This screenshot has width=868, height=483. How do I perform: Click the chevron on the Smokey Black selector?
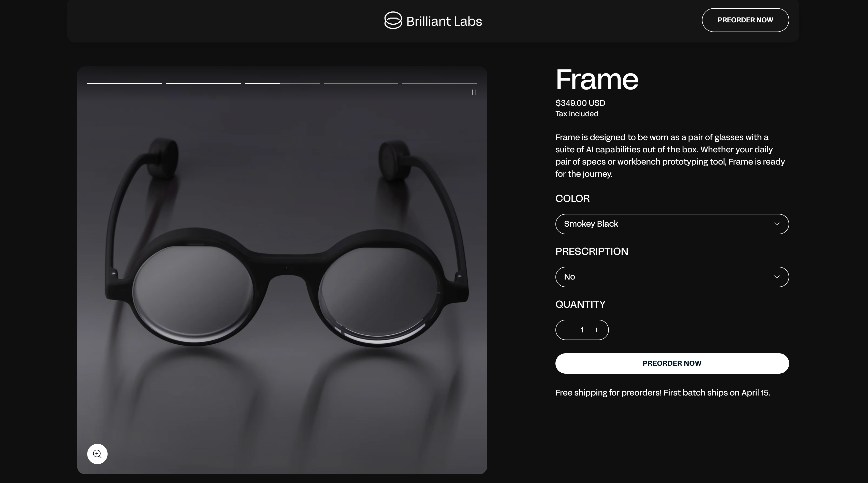(x=777, y=224)
